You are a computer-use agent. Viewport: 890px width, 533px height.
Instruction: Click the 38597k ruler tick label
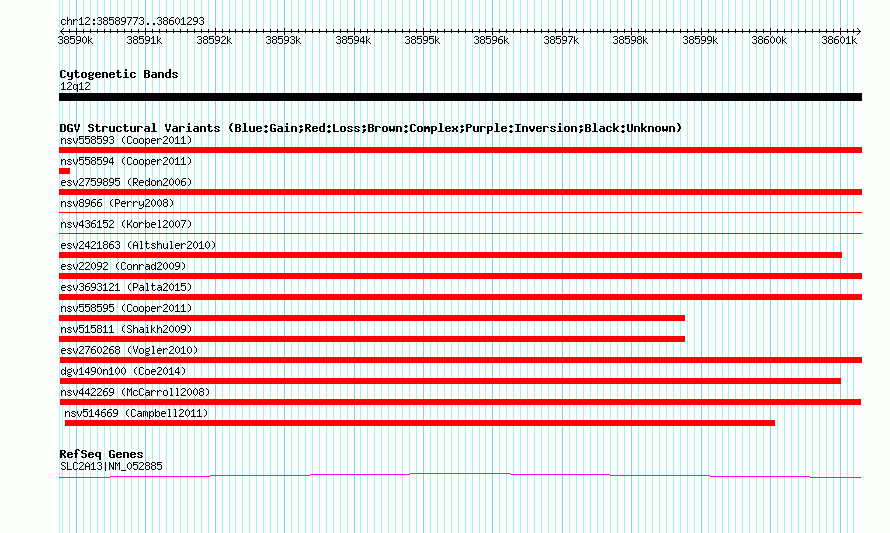[561, 40]
